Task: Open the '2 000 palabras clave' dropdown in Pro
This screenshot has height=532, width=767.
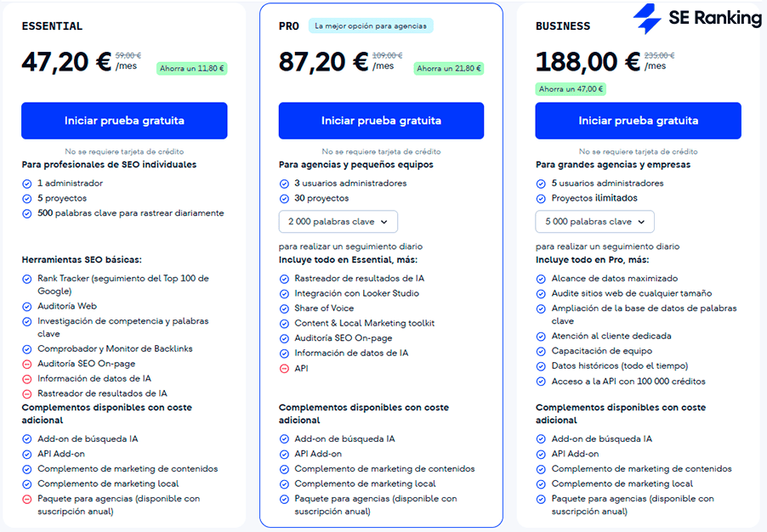Action: tap(338, 221)
